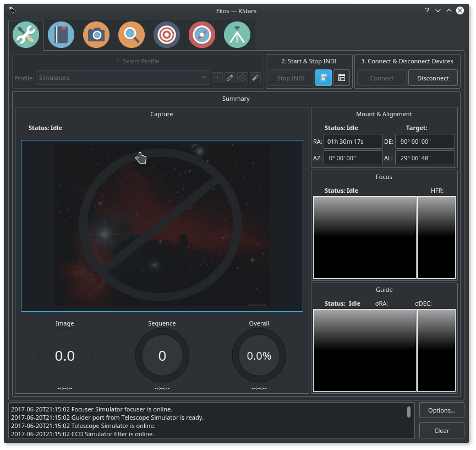Open the Scheduler tab with book icon
The image size is (476, 450).
click(61, 35)
